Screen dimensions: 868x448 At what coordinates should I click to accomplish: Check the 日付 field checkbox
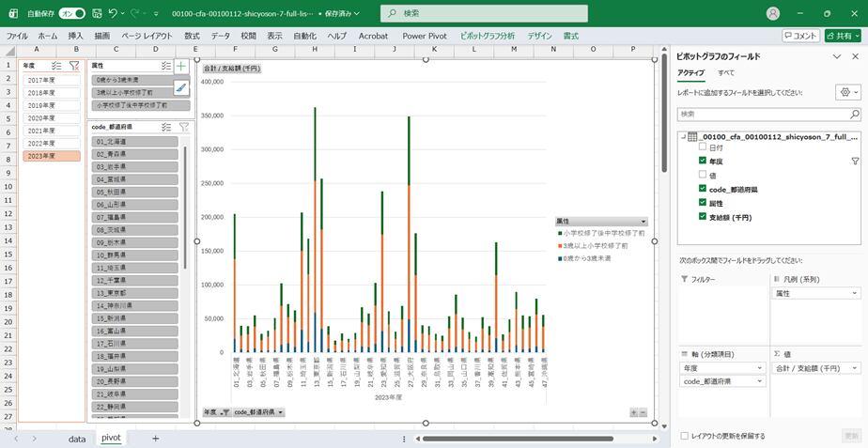[703, 147]
